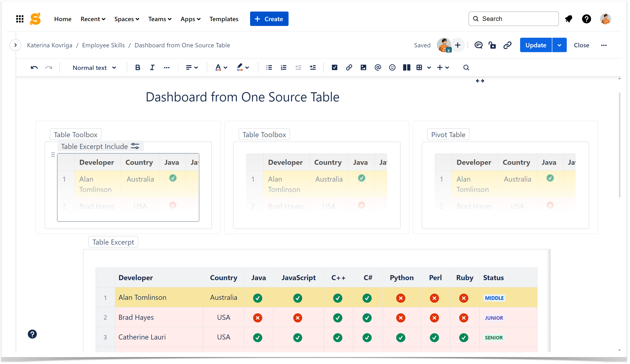Open the Spaces menu
This screenshot has width=630, height=364.
point(126,19)
